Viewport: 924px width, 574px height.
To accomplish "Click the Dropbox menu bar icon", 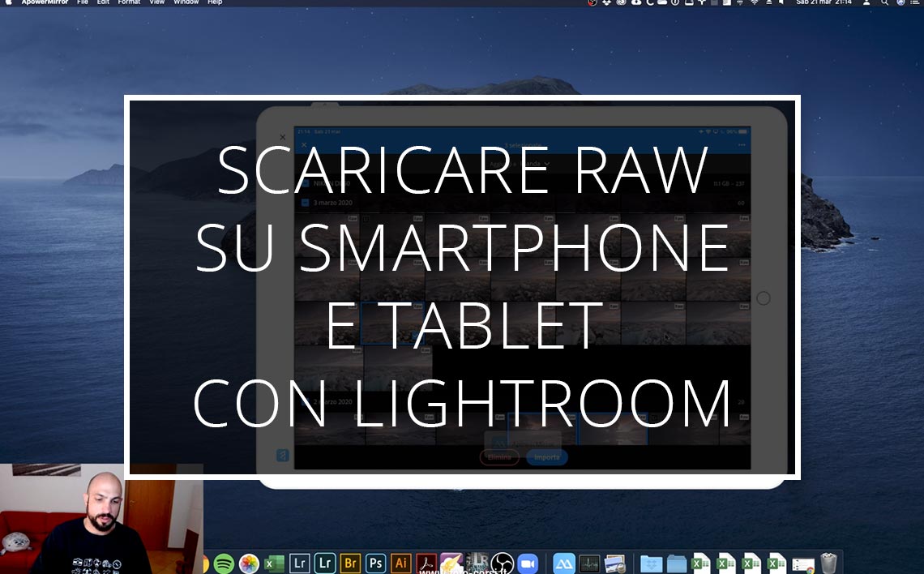I will 606,2.
